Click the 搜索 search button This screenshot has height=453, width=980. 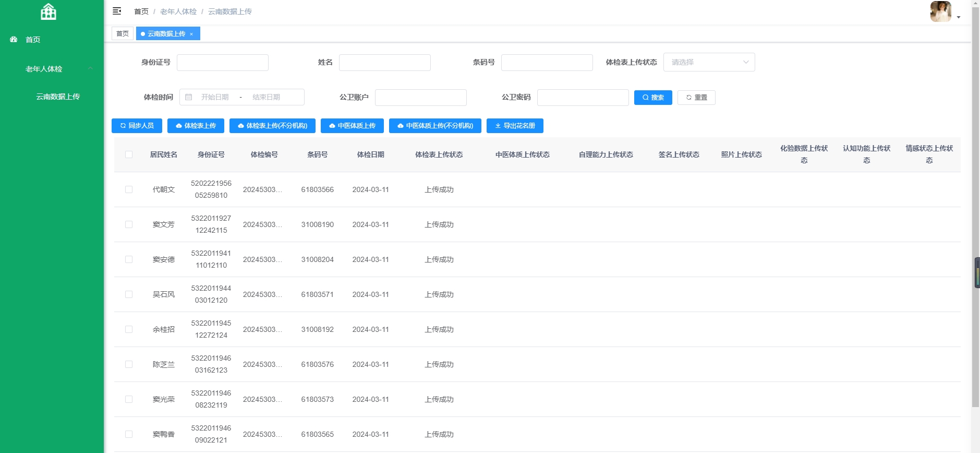653,98
